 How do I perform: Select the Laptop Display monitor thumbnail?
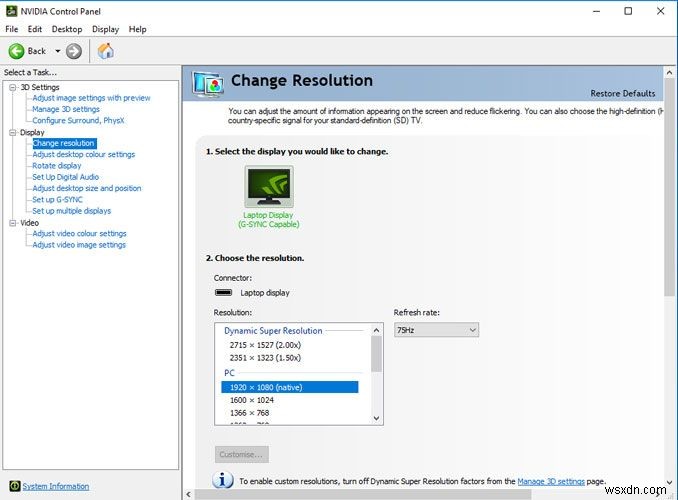tap(269, 186)
